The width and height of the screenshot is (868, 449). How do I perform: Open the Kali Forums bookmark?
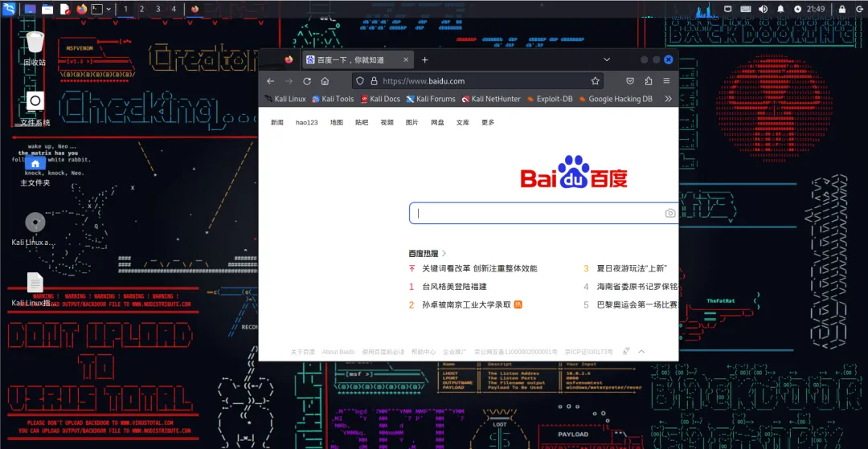coord(431,99)
